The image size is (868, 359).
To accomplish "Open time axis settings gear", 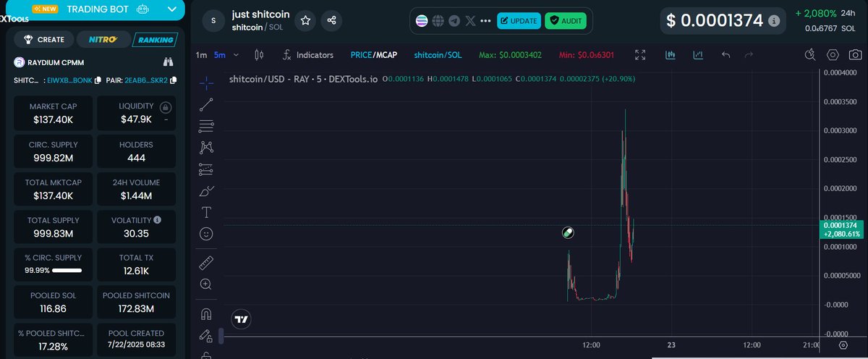I will point(842,346).
